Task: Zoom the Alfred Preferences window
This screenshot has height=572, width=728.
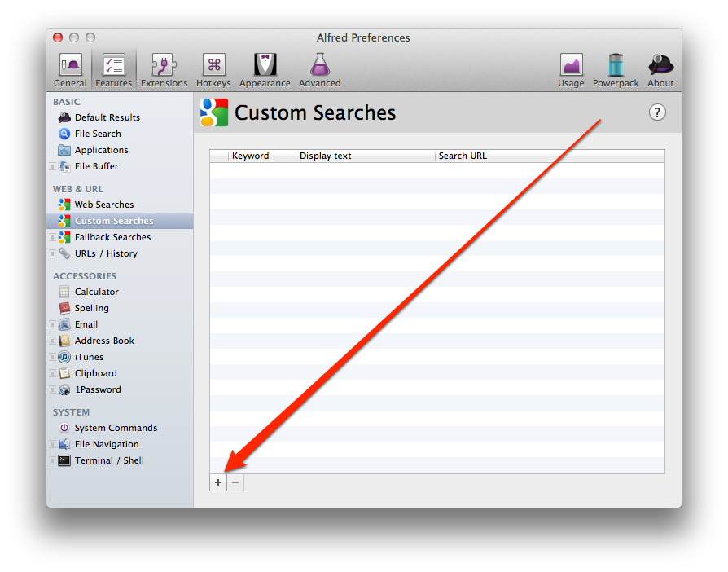Action: [x=90, y=37]
